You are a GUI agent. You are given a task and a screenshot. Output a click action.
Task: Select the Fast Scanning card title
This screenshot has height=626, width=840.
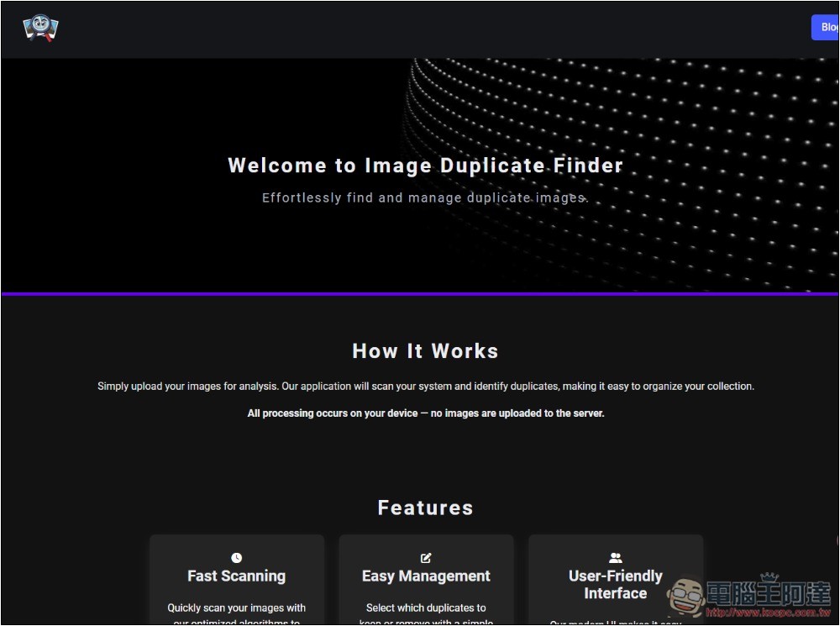click(236, 576)
